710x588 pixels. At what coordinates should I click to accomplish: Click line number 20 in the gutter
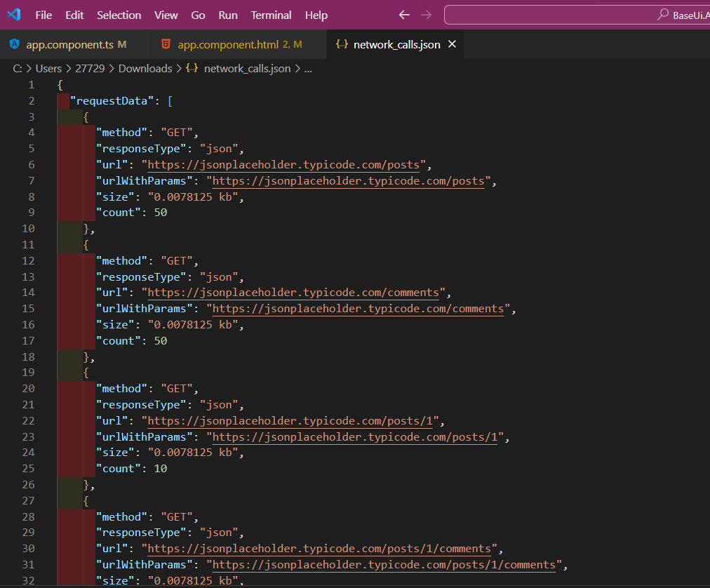[28, 388]
